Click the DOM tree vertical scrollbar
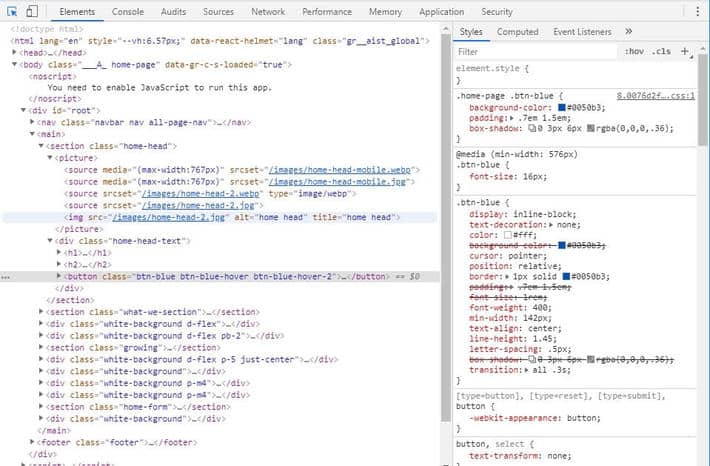The image size is (710, 466). click(x=446, y=226)
